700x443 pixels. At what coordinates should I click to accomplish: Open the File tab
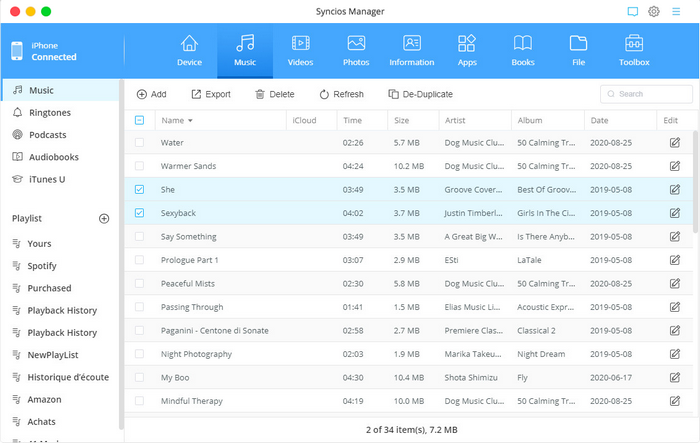tap(578, 51)
